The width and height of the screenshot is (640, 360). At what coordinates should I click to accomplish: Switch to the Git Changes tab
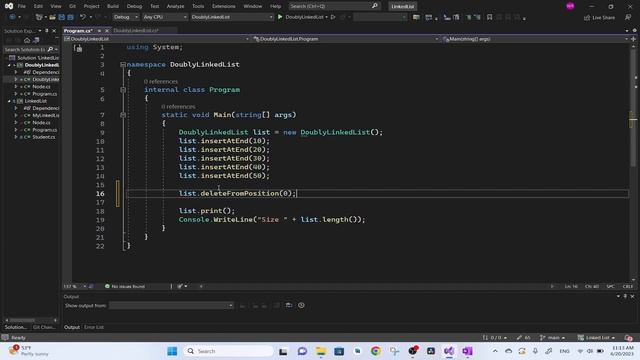tap(44, 327)
